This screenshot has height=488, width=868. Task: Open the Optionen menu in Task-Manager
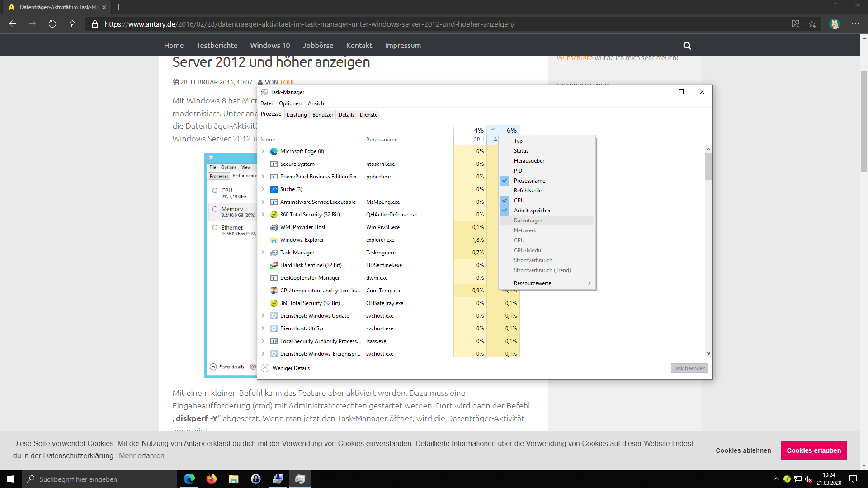point(290,103)
